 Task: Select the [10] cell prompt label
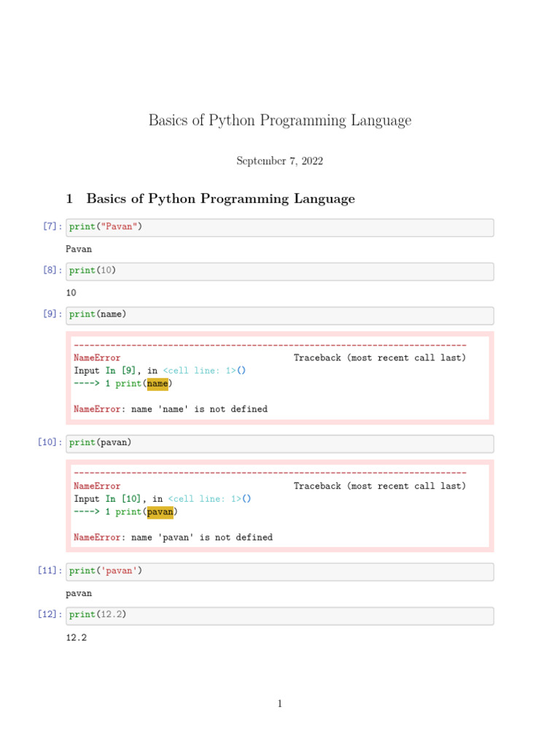pyautogui.click(x=50, y=443)
